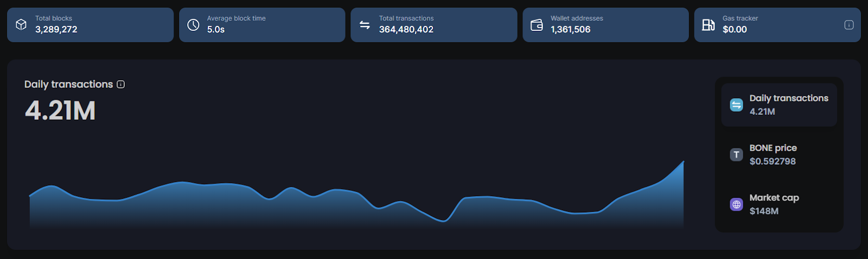Select the Daily transactions chart tab
This screenshot has width=868, height=259.
[x=779, y=105]
